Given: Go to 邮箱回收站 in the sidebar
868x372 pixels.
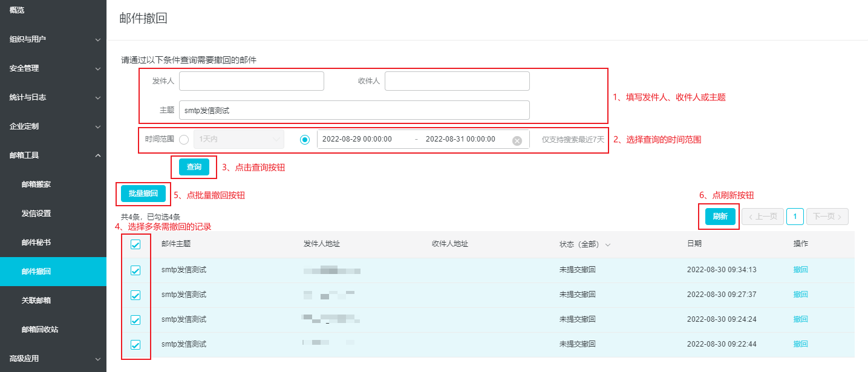Looking at the screenshot, I should pyautogui.click(x=40, y=330).
